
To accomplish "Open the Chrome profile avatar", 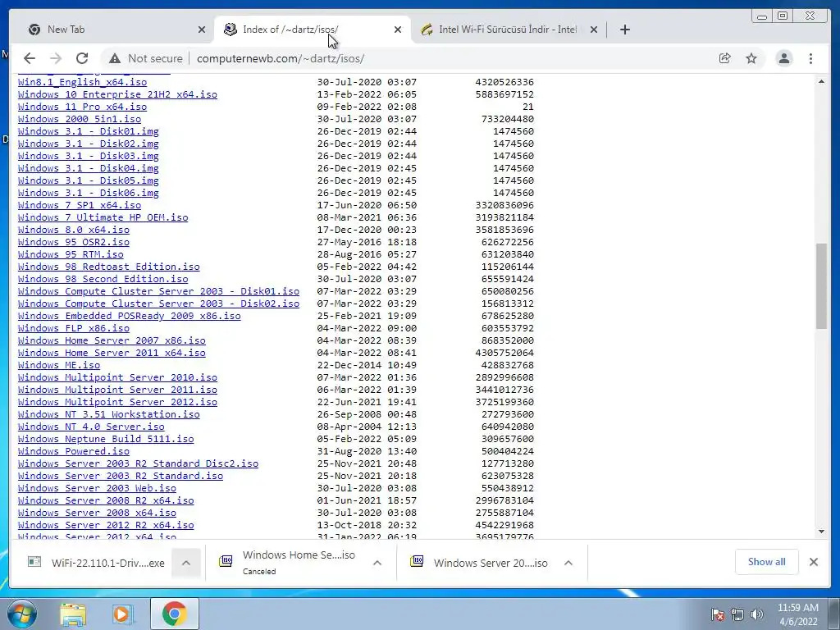I will [x=783, y=58].
